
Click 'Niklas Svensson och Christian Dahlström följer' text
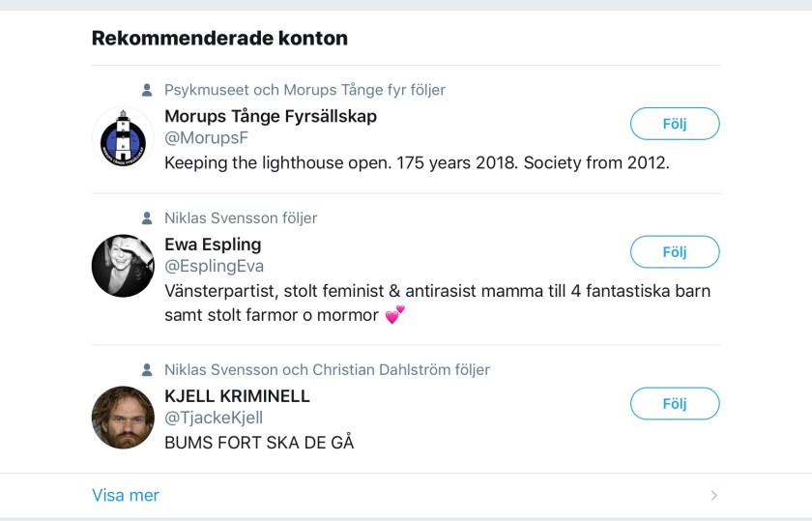coord(327,369)
